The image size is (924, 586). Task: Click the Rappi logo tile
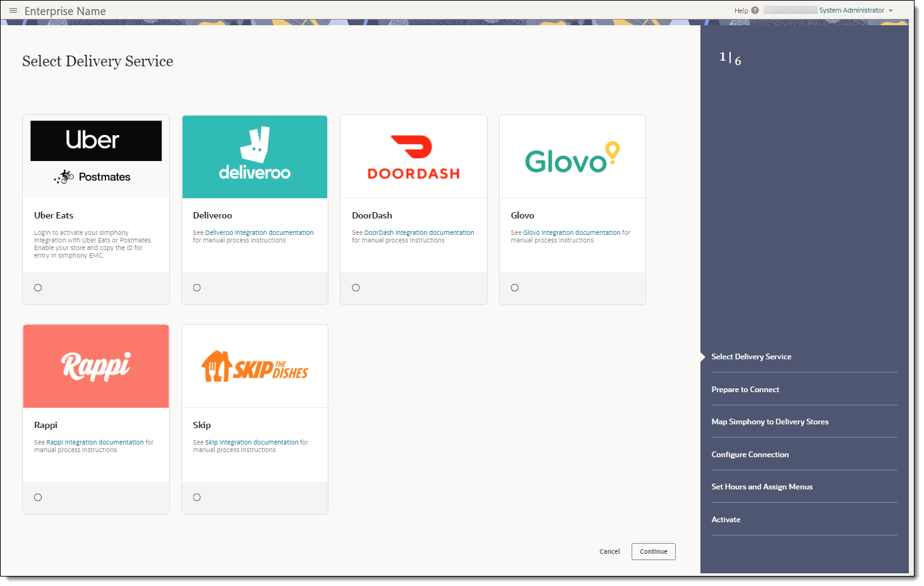(96, 366)
